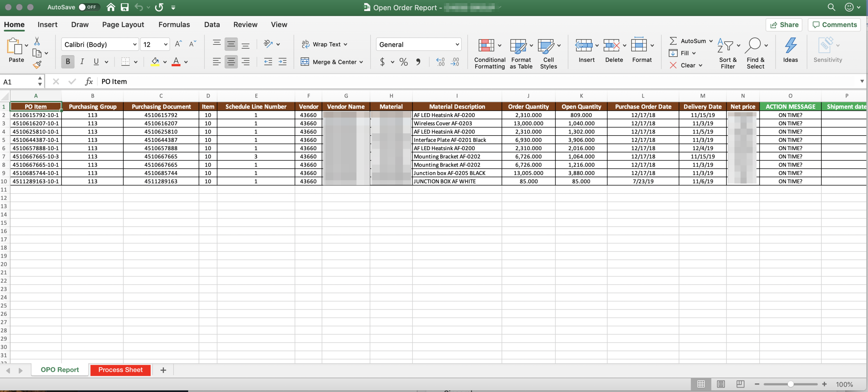The width and height of the screenshot is (868, 392).
Task: Open the font name dropdown
Action: (134, 44)
